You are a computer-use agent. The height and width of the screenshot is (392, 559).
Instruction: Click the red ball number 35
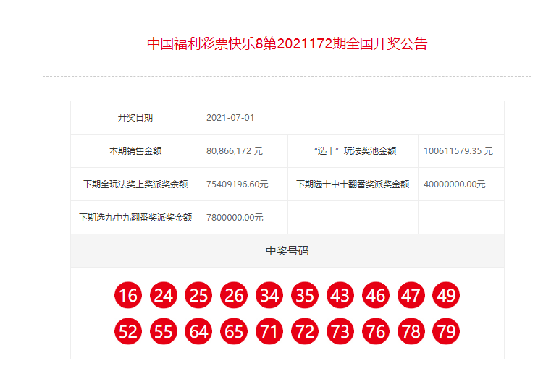(x=305, y=295)
